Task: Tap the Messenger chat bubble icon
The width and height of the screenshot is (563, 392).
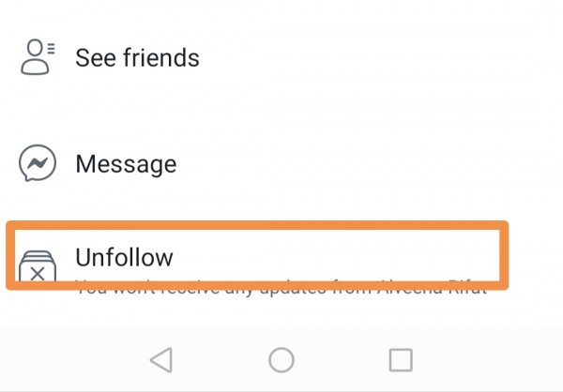Action: click(x=37, y=164)
